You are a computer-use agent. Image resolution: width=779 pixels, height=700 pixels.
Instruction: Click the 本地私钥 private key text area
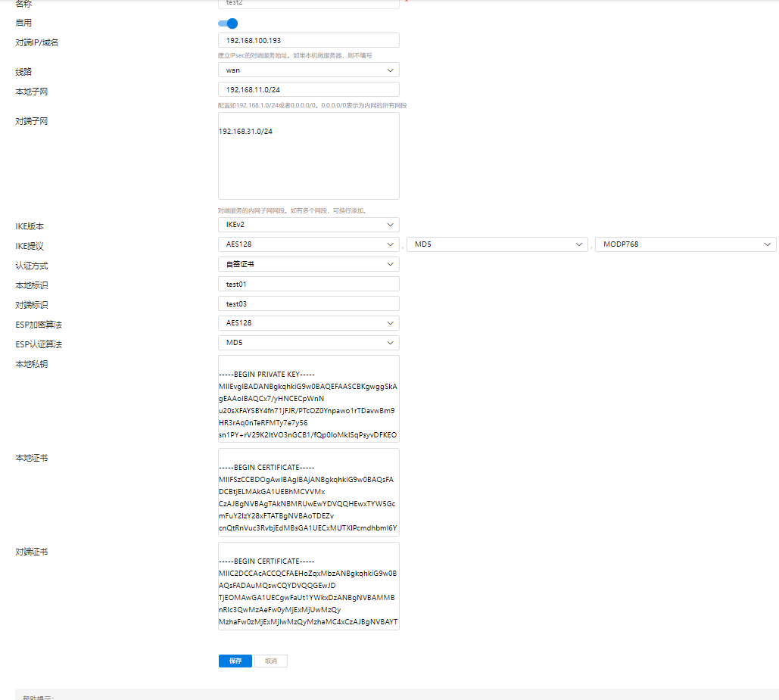click(x=308, y=399)
